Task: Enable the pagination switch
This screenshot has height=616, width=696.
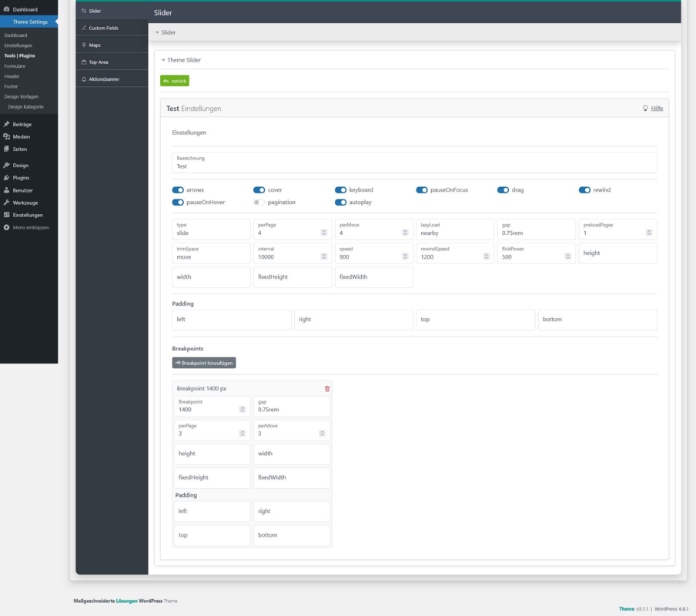Action: pos(259,203)
